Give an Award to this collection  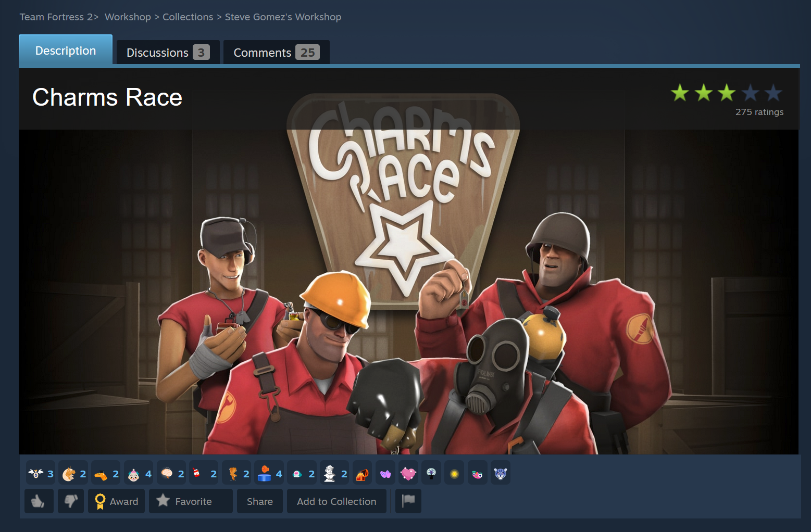[x=116, y=501]
